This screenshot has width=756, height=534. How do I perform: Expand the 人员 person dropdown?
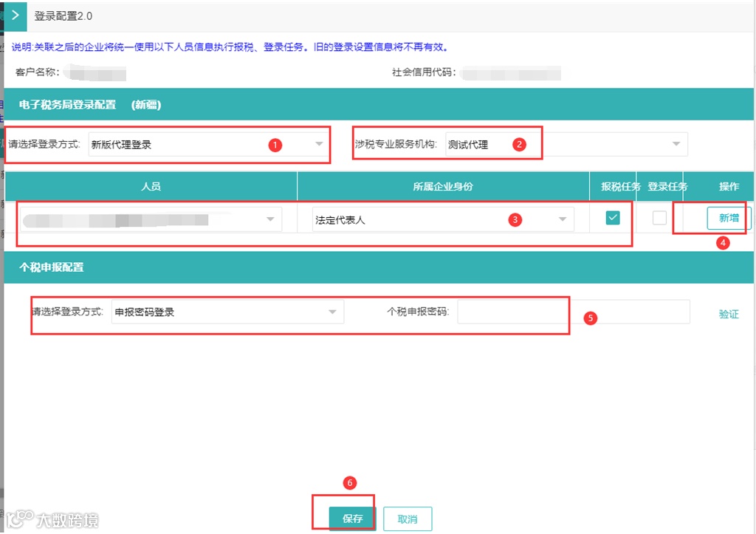pos(151,219)
